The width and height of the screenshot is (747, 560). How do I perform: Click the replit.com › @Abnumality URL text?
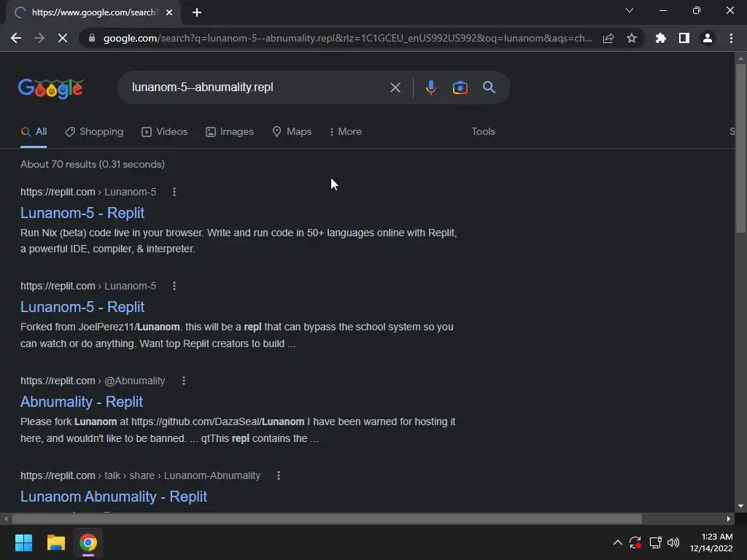tap(93, 381)
